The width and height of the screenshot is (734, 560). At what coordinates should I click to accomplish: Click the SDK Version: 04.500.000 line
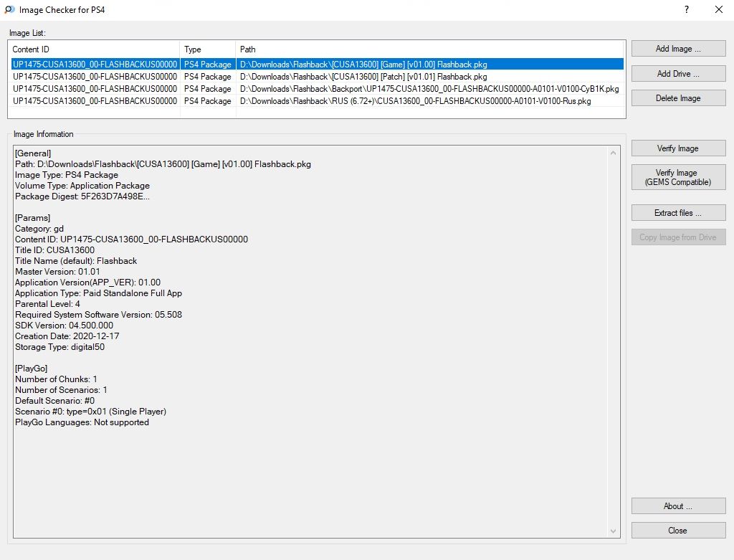(64, 326)
